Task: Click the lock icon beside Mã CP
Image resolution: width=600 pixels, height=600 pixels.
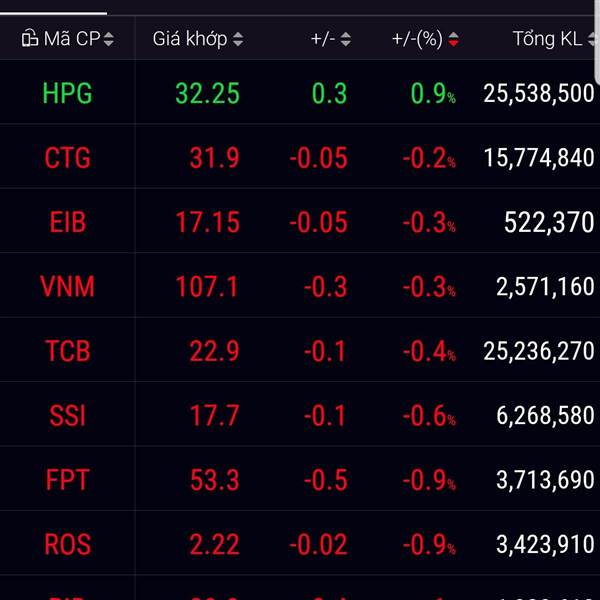Action: click(28, 39)
